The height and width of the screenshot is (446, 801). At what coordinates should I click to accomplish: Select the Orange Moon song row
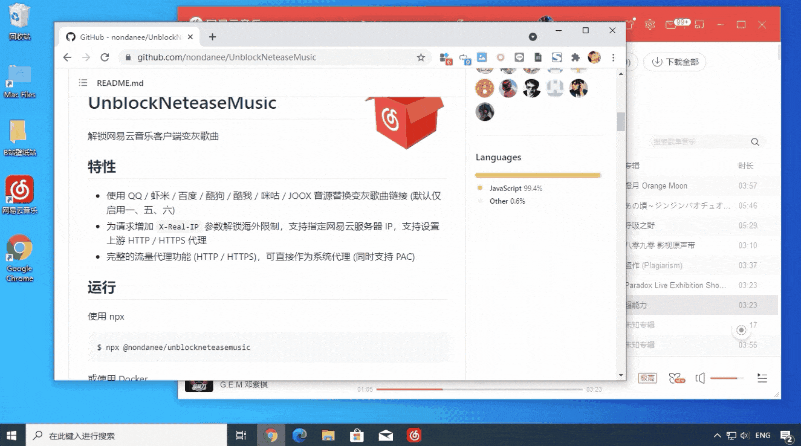pyautogui.click(x=702, y=186)
